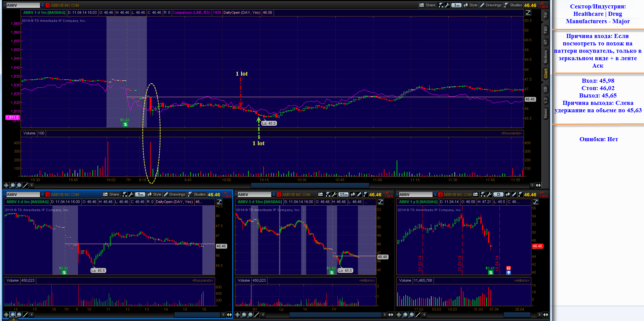644x321 pixels.
Task: Click pencil drawings icon in 15m chart
Action: click(x=359, y=194)
